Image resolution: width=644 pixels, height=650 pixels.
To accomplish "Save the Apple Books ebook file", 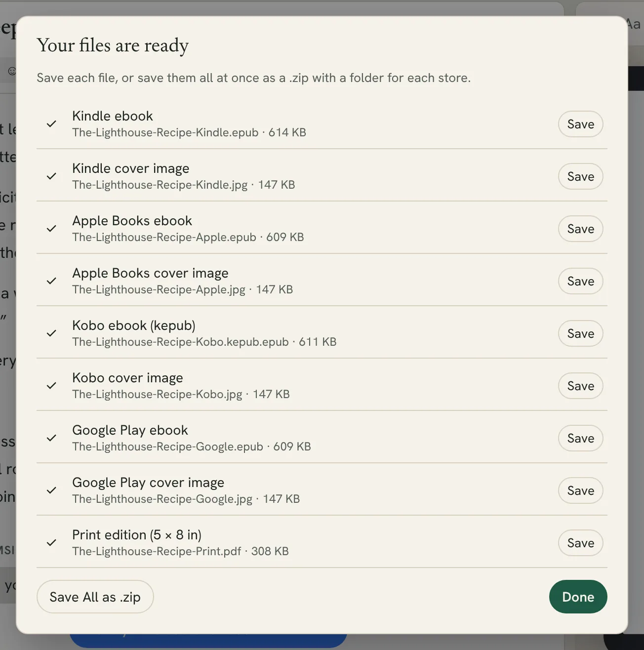I will pos(580,229).
